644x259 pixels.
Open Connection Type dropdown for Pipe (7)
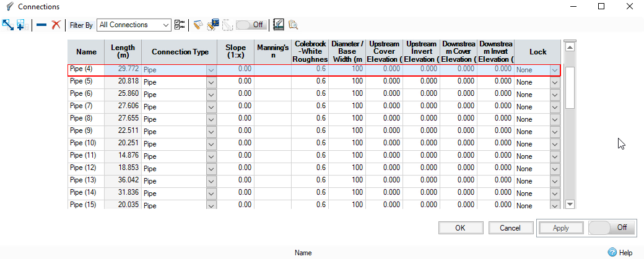(211, 107)
